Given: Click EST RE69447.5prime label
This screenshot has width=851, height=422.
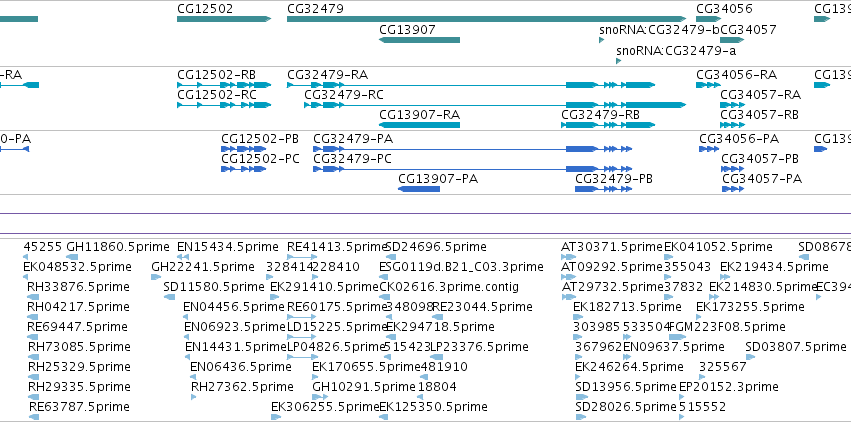Looking at the screenshot, I should [x=77, y=327].
